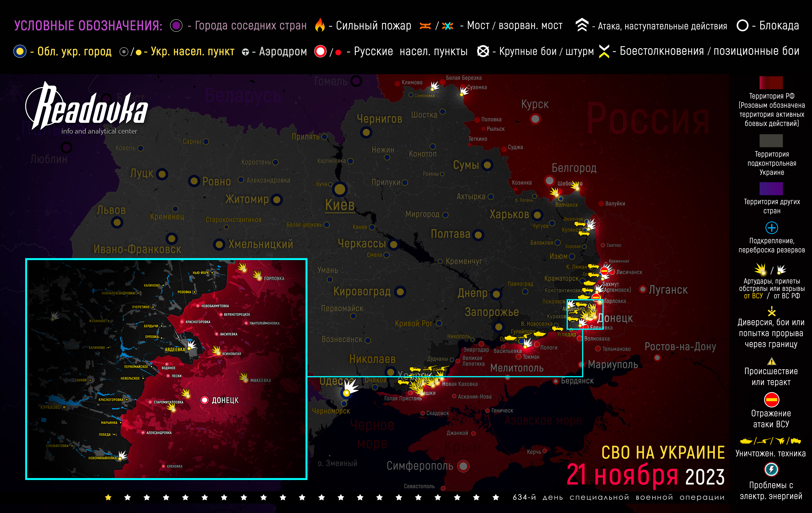The width and height of the screenshot is (812, 513).
Task: Click the incident warning triangle icon
Action: tap(772, 362)
